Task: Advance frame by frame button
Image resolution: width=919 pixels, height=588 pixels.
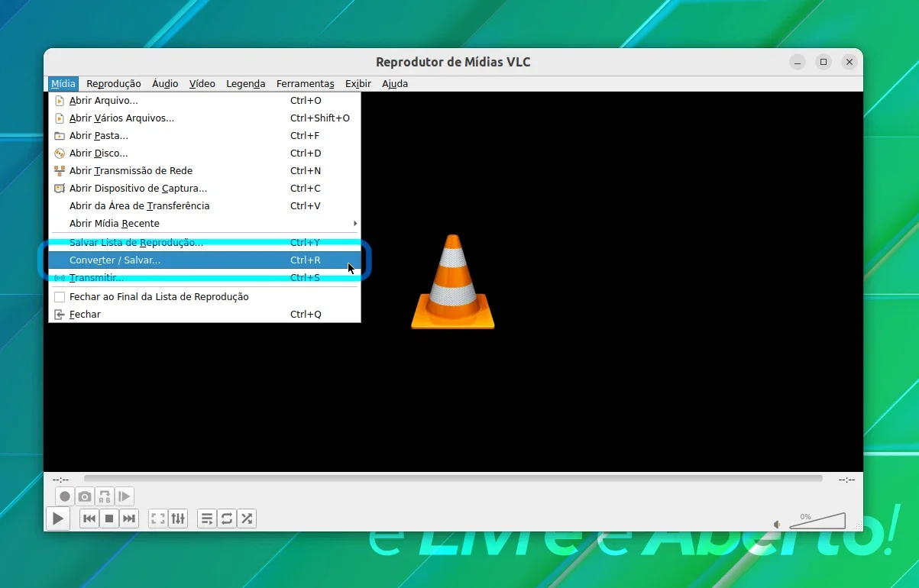Action: pyautogui.click(x=125, y=496)
